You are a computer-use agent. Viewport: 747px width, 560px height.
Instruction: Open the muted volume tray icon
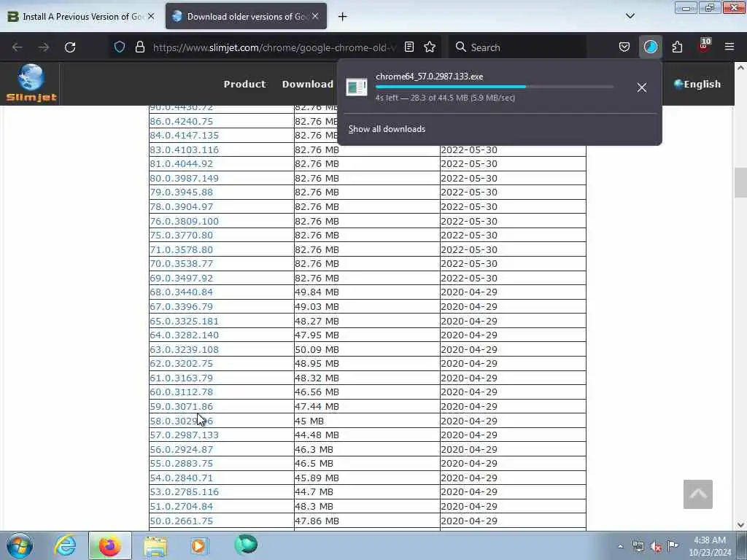click(x=656, y=547)
